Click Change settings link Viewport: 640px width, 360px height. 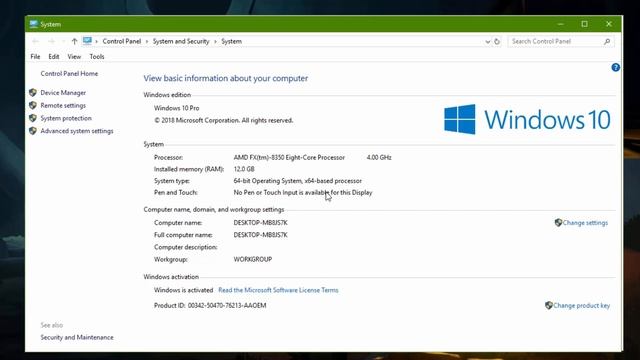[x=585, y=222]
